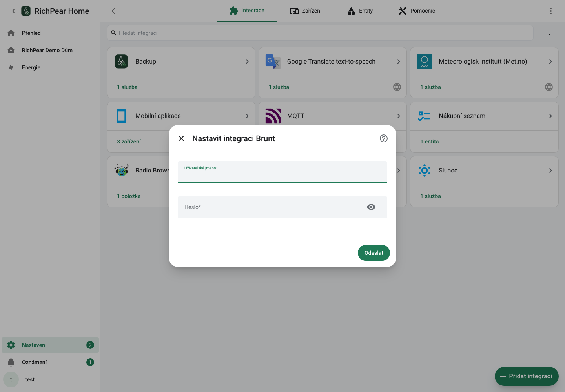Switch to the Zařízení tab
Image resolution: width=565 pixels, height=392 pixels.
click(x=306, y=11)
